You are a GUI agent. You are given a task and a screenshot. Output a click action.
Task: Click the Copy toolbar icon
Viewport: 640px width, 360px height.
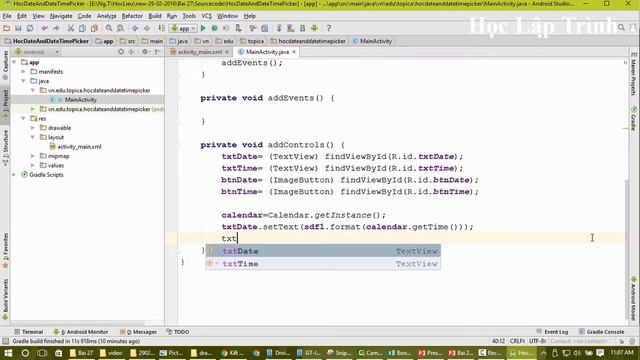82,28
